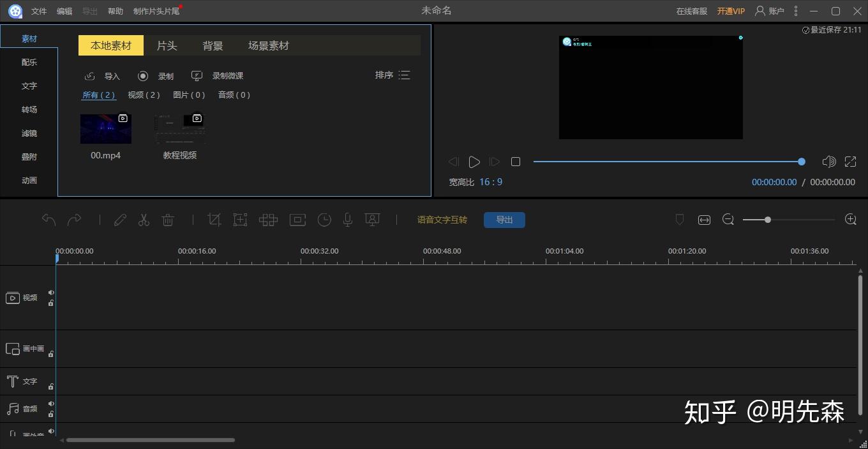
Task: Select the scissors split tool
Action: (143, 219)
